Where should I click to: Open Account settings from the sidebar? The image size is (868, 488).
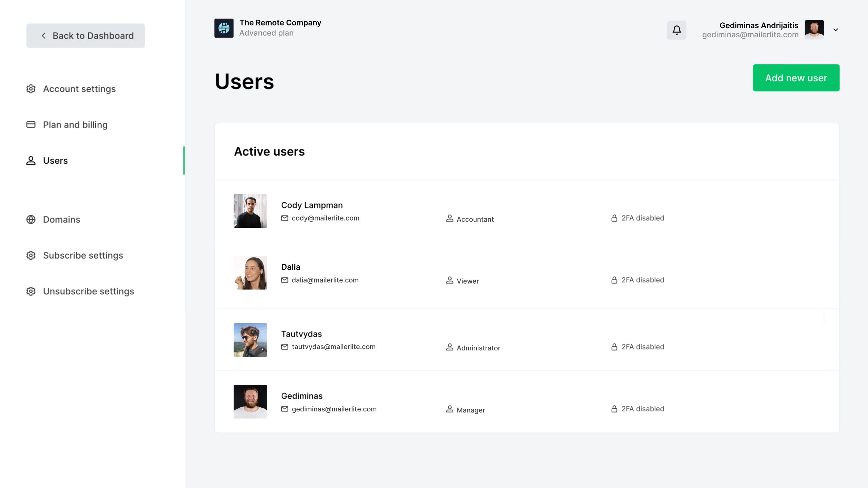(x=79, y=89)
